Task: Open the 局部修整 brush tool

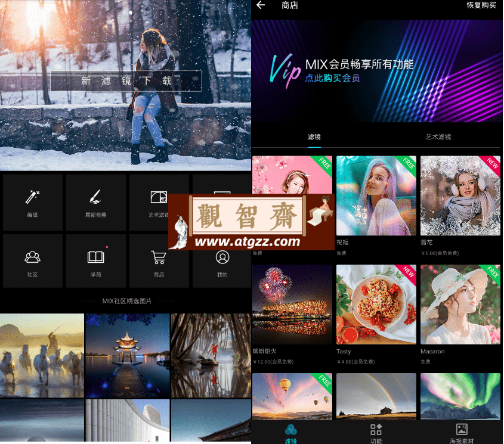Action: [x=96, y=202]
